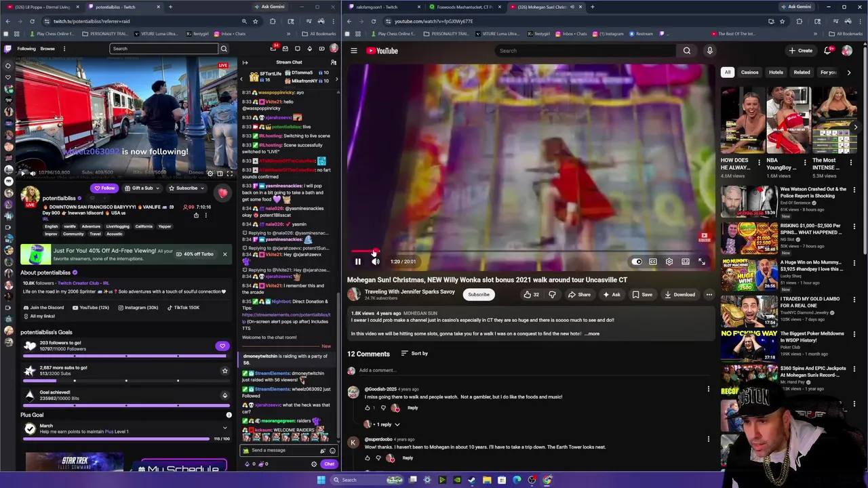Open YouTube player settings gear
The height and width of the screenshot is (488, 868).
(669, 262)
